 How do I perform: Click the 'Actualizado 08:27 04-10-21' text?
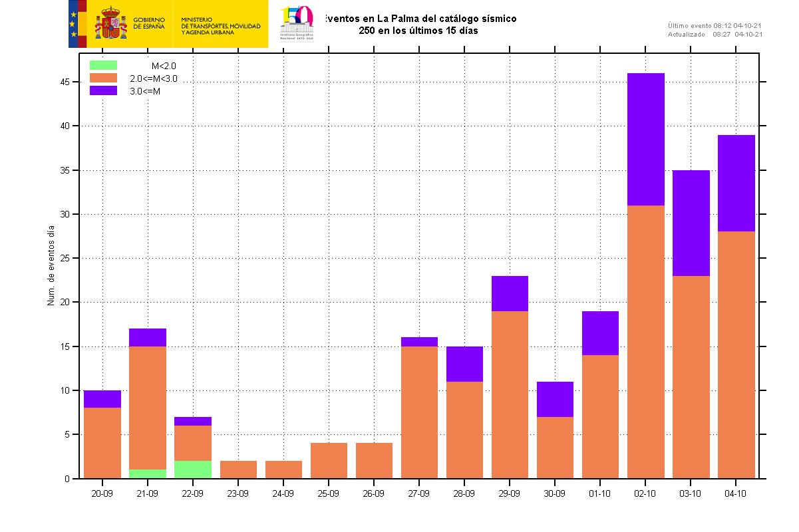point(715,34)
